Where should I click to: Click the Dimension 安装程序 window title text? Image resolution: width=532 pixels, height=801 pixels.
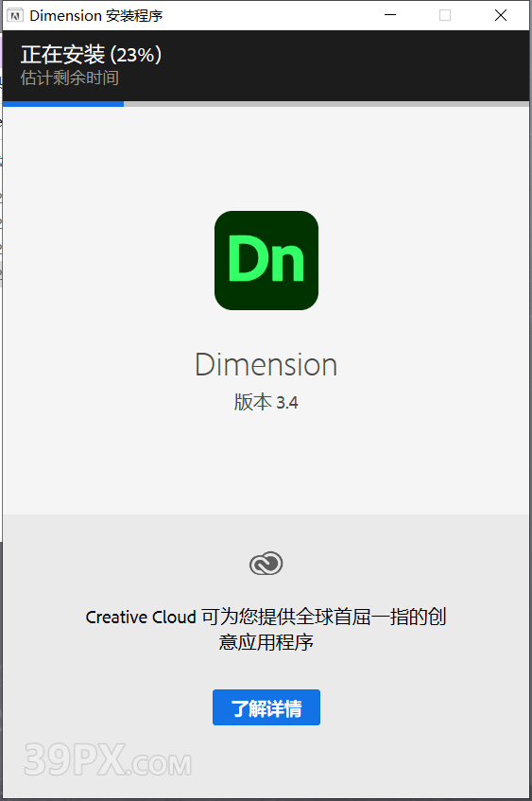coord(96,16)
